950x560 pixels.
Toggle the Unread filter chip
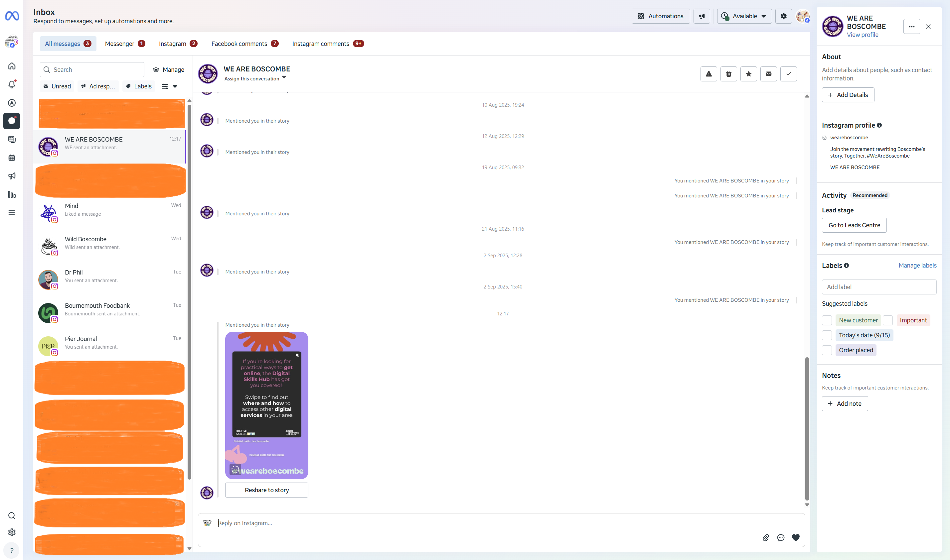[x=57, y=86]
